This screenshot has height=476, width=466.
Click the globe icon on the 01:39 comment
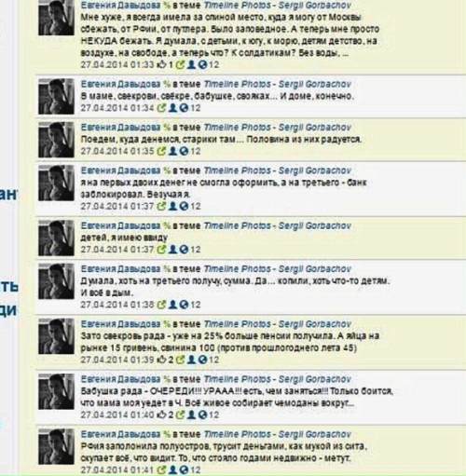click(x=202, y=360)
